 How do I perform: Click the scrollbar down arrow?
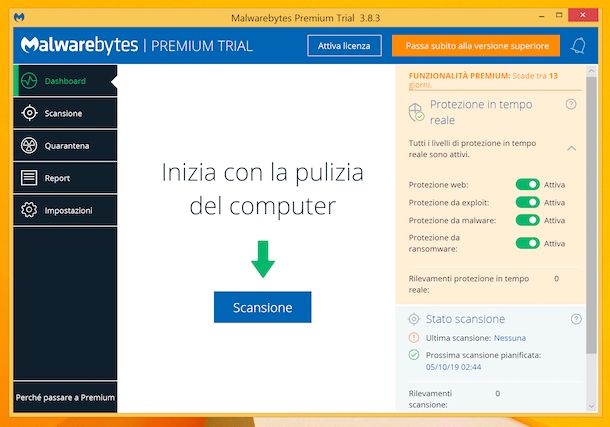pyautogui.click(x=592, y=406)
